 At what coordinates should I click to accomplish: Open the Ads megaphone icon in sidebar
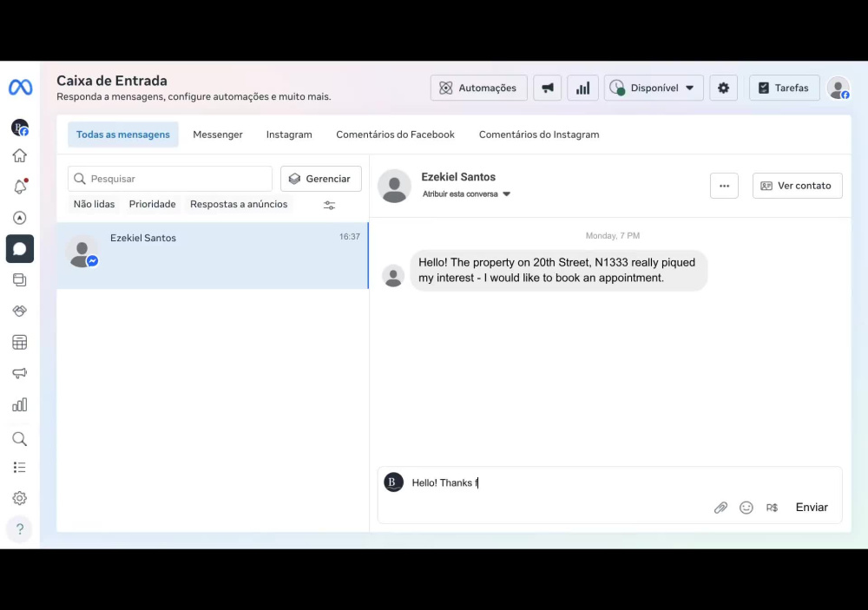tap(20, 373)
